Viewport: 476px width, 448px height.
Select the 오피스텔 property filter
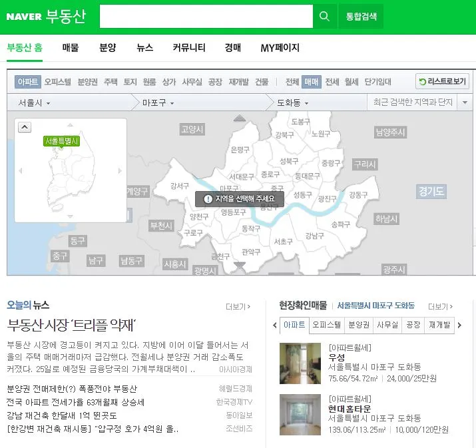pos(58,82)
